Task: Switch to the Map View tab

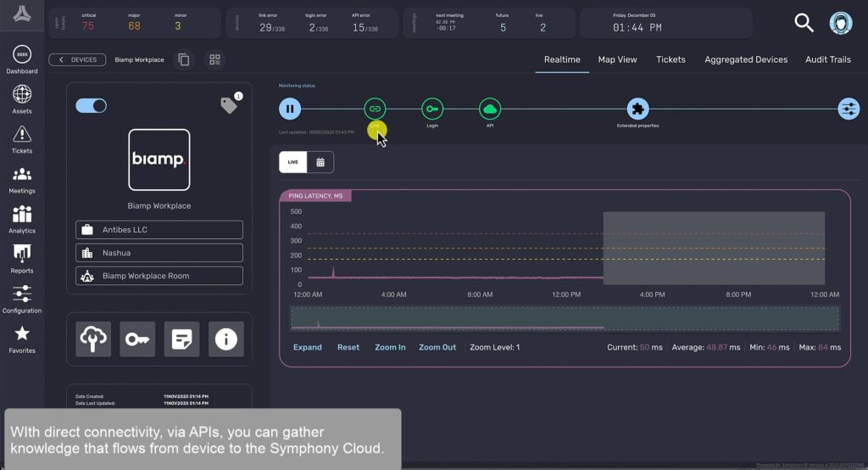Action: (617, 59)
